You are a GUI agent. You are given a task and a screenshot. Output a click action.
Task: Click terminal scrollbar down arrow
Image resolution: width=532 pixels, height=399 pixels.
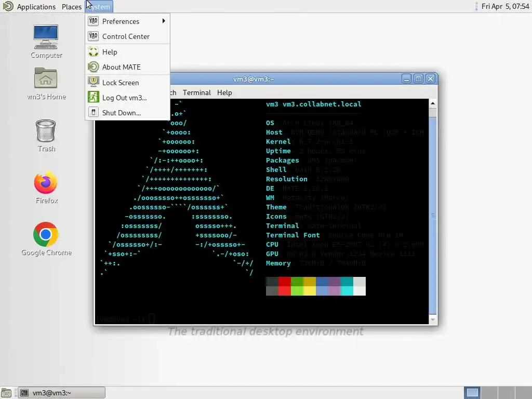[x=433, y=320]
